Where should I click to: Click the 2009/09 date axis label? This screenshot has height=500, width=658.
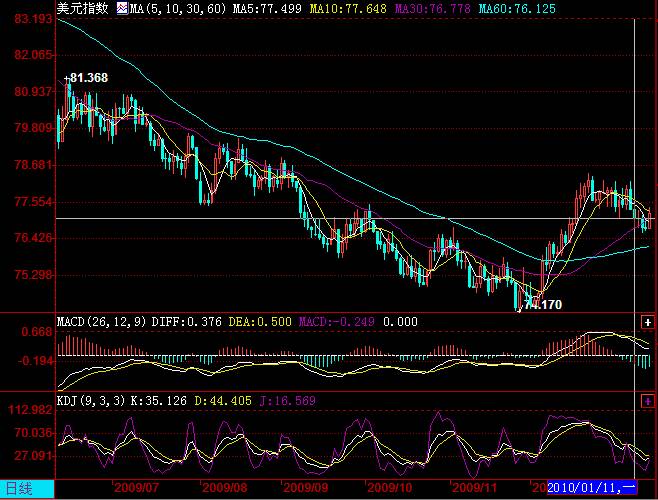pyautogui.click(x=306, y=488)
